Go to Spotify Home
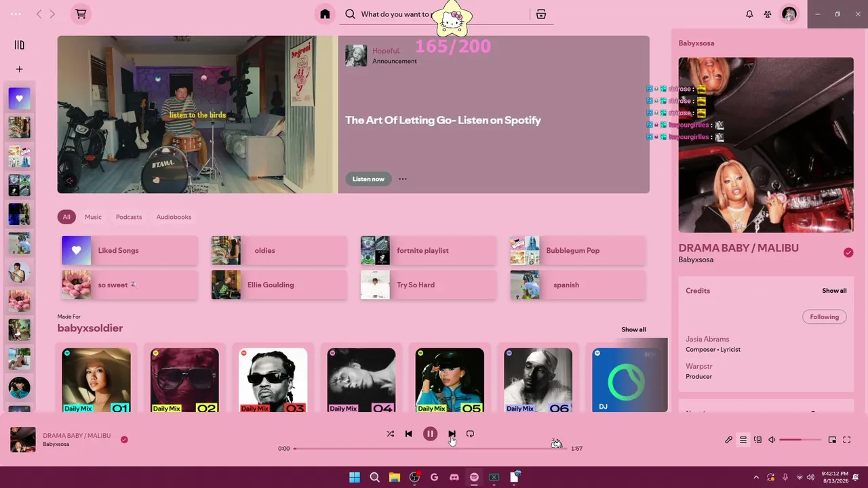The height and width of the screenshot is (488, 868). [325, 14]
